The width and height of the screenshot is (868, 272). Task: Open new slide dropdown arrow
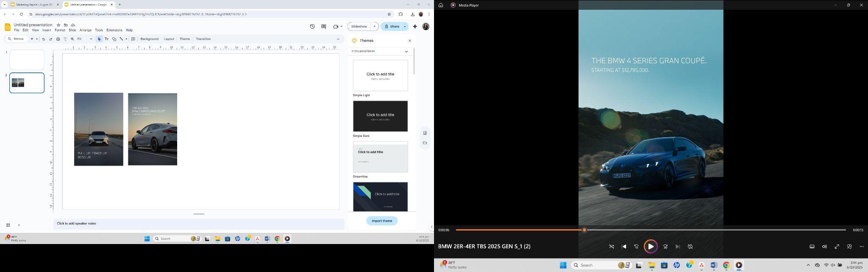37,39
